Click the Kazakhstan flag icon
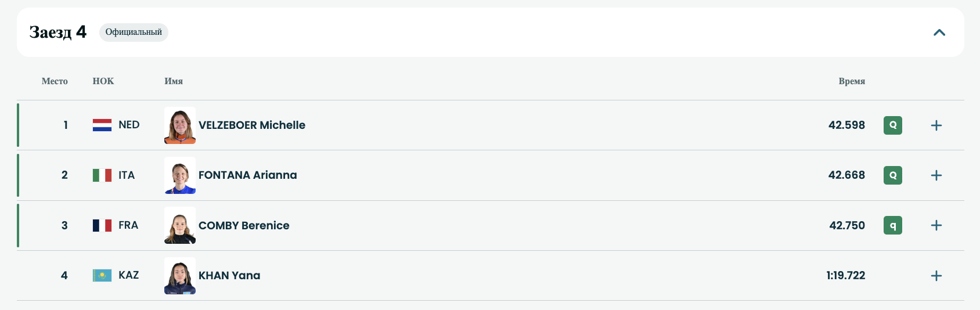Image resolution: width=980 pixels, height=310 pixels. tap(102, 275)
